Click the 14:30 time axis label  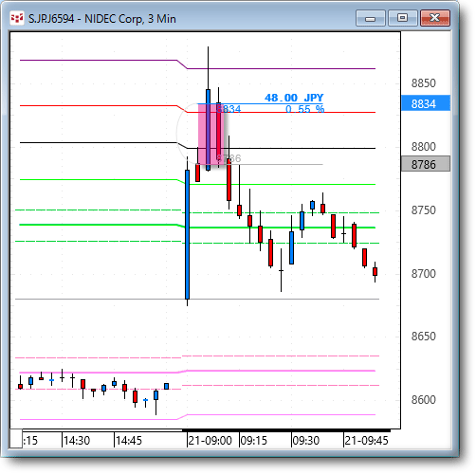(x=77, y=440)
